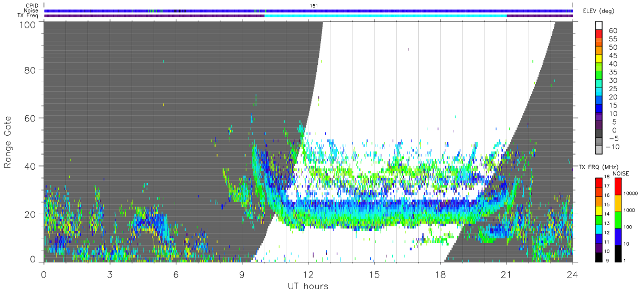
Task: Click the 'Range Gate' y-axis title
Action: click(8, 141)
